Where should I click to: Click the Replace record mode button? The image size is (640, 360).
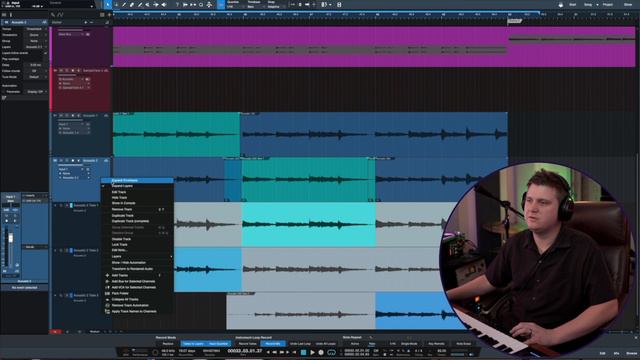coord(168,344)
